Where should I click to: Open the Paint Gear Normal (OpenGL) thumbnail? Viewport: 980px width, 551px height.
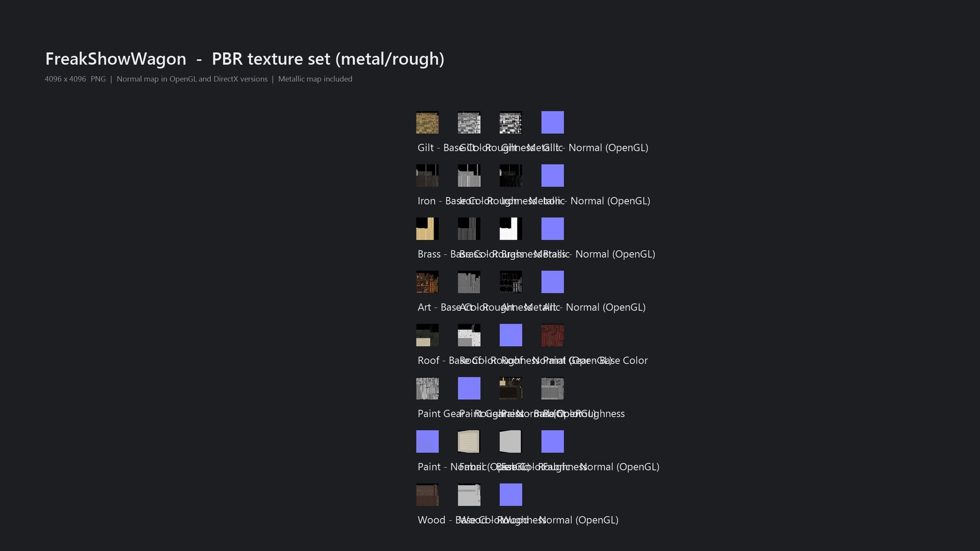click(469, 388)
